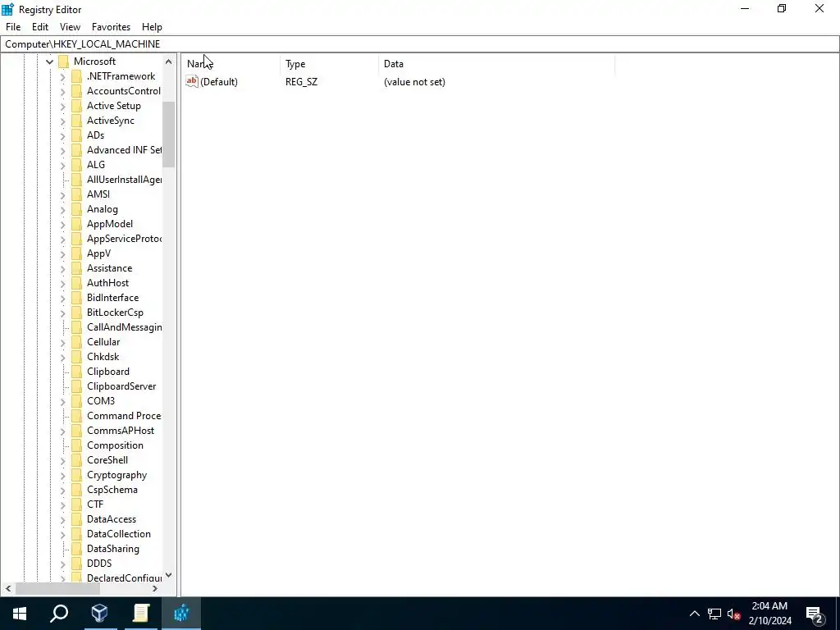The image size is (840, 630).
Task: Click the AMSI folder icon
Action: [76, 194]
